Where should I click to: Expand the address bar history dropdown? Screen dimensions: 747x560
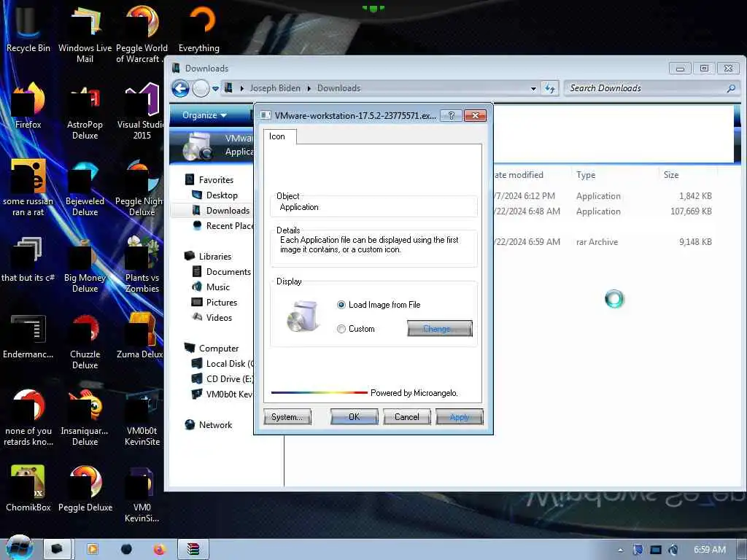(x=533, y=88)
